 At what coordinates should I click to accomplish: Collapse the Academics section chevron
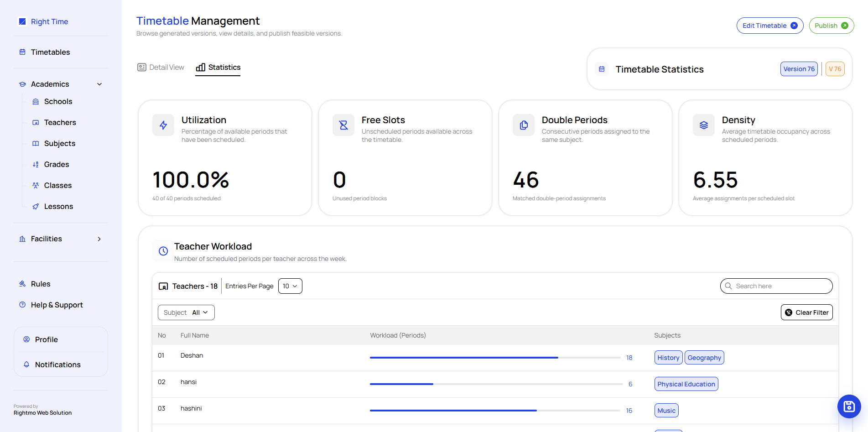[99, 84]
